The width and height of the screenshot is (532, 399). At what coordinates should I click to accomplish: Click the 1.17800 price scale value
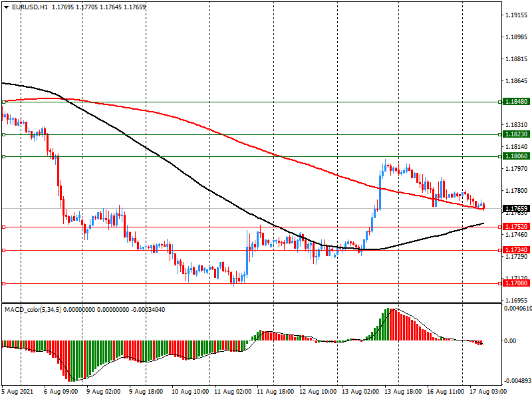pos(517,191)
